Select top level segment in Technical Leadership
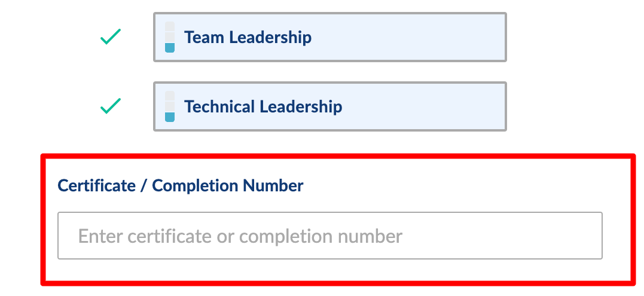Viewport: 644px width, 296px height. pos(170,96)
